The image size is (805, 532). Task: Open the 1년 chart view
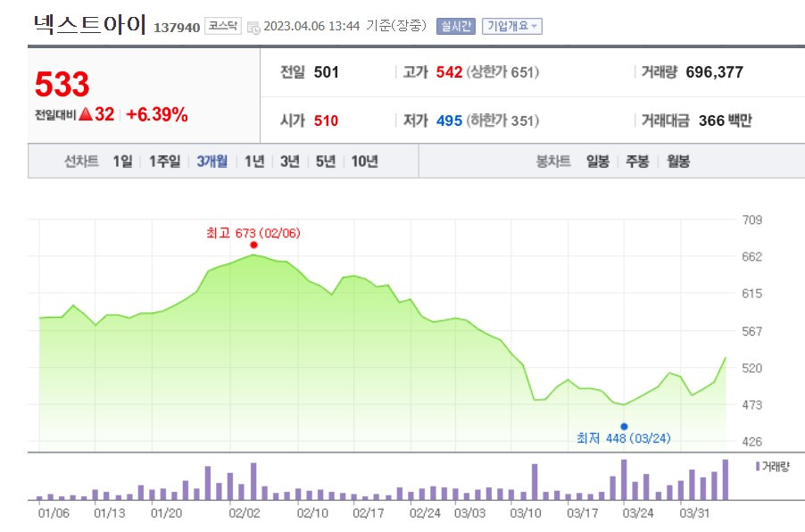click(253, 162)
